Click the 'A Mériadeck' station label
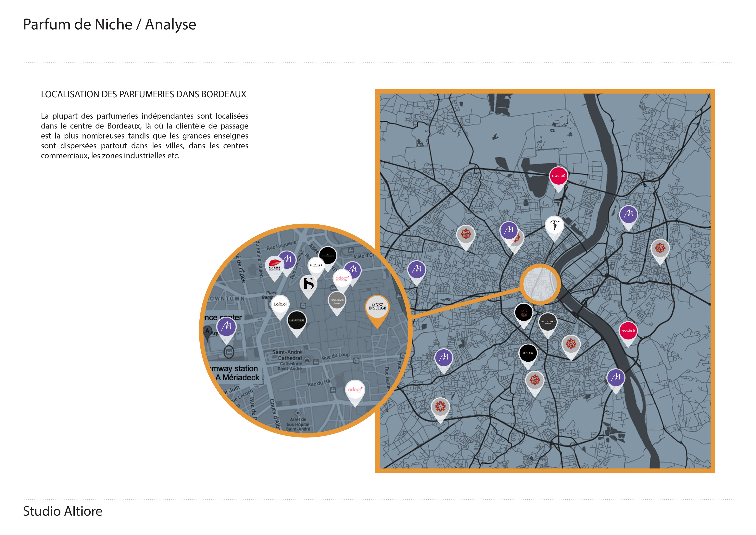 coord(237,378)
